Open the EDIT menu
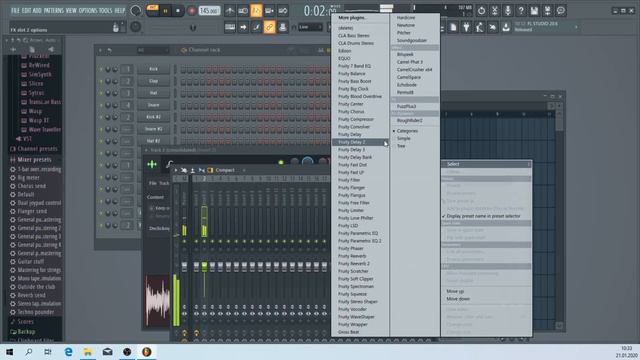 pyautogui.click(x=27, y=11)
